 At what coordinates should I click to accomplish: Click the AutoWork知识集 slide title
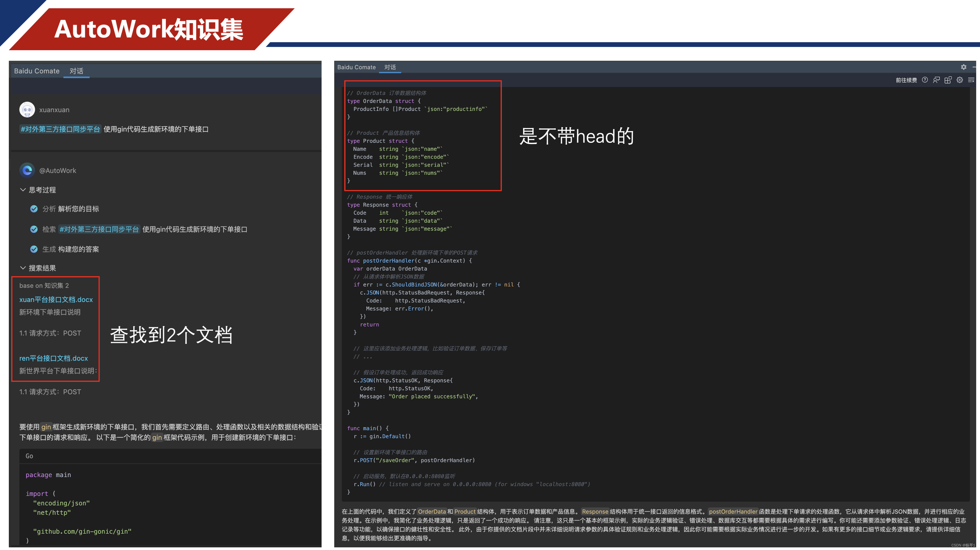pos(149,30)
